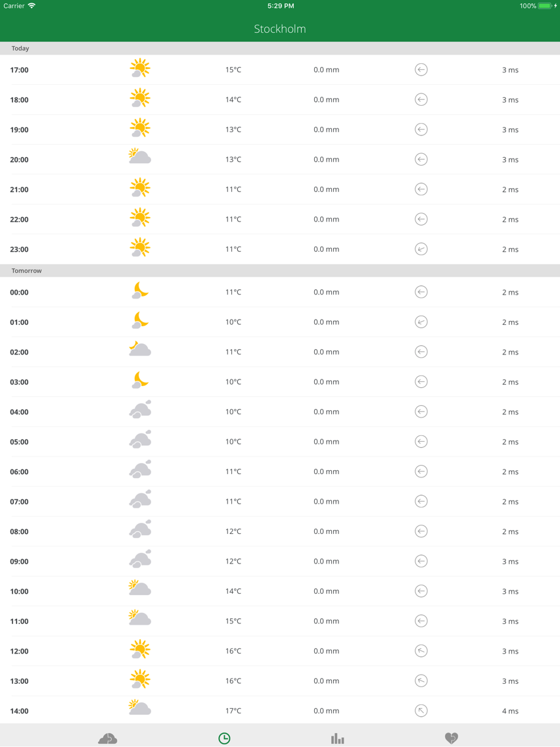The width and height of the screenshot is (560, 747).
Task: Tap the overcast cloud icon at 04:00
Action: click(x=140, y=411)
